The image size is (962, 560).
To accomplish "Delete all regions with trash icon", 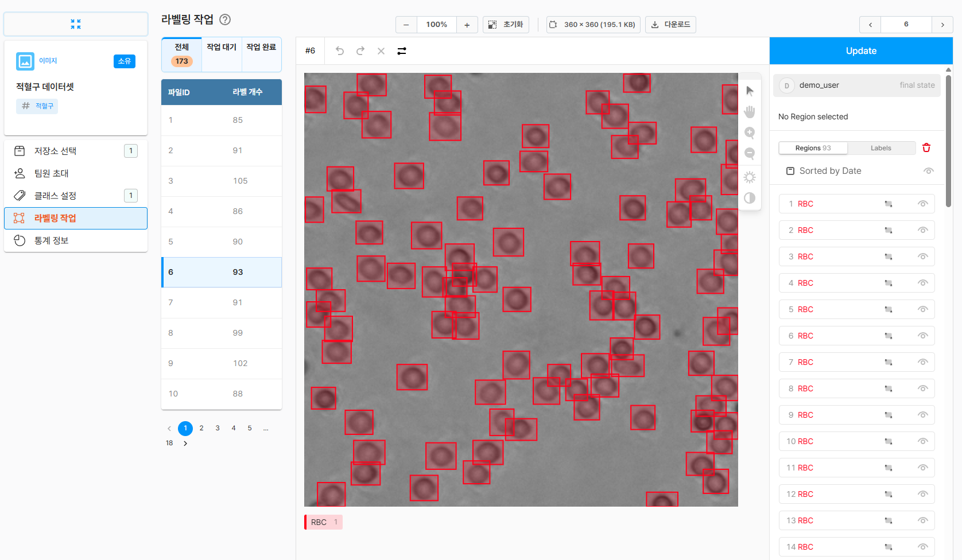I will (926, 147).
